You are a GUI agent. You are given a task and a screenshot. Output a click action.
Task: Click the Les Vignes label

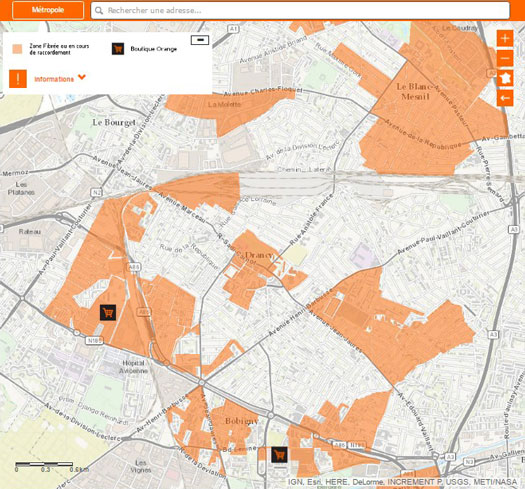[141, 466]
